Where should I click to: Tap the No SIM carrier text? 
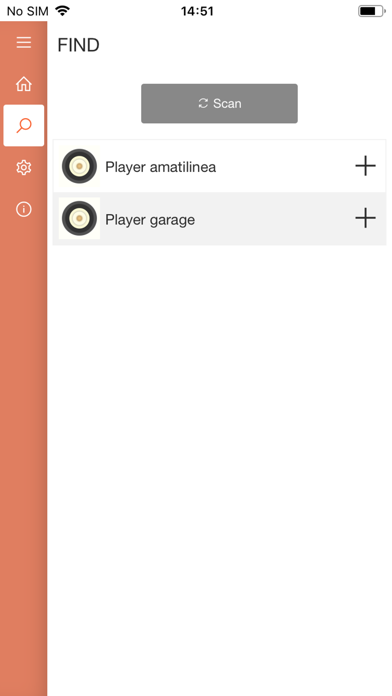click(28, 11)
